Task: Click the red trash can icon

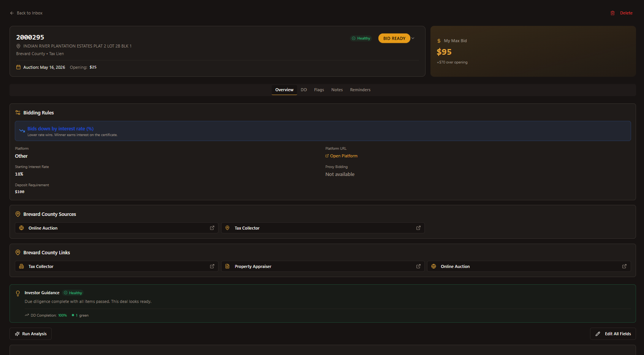Action: pyautogui.click(x=612, y=13)
